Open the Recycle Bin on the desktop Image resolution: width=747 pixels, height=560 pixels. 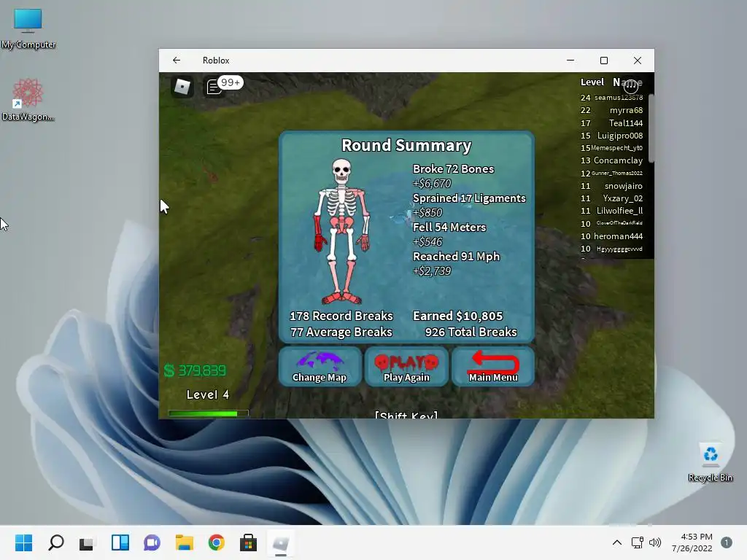[710, 462]
